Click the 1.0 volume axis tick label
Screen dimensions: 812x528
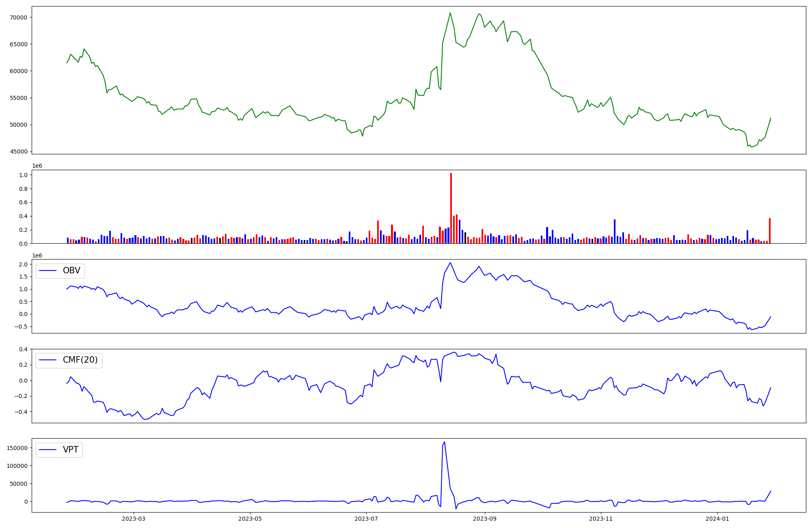[23, 175]
